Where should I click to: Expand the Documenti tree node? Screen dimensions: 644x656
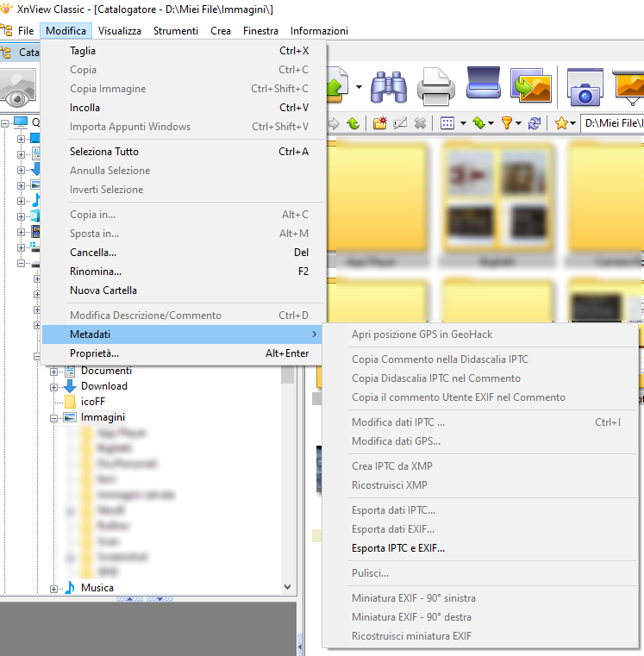53,372
